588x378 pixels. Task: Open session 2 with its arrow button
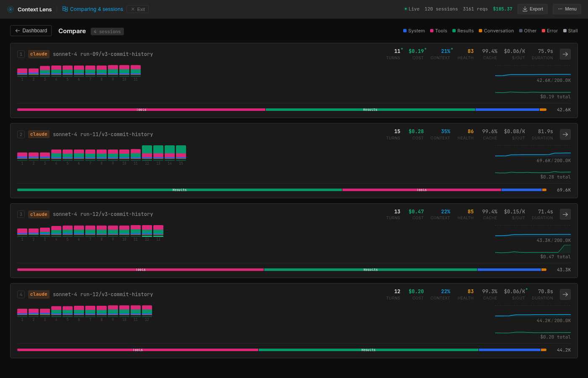click(565, 134)
